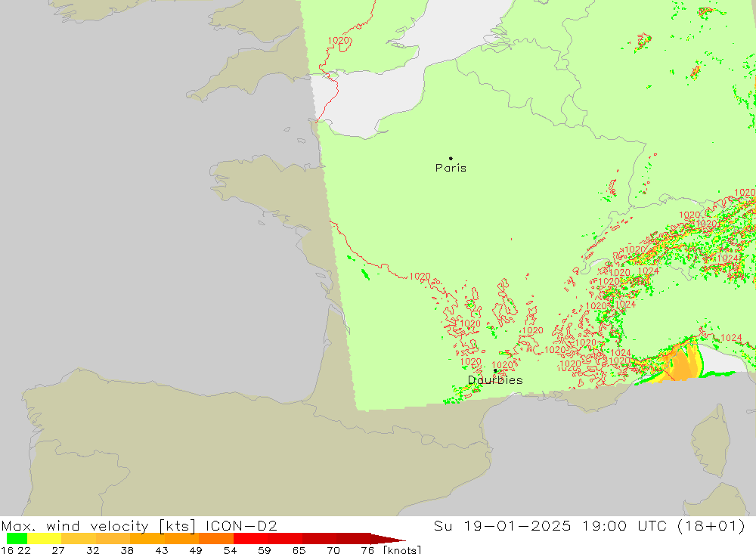Select the 70–76 knots legend swatch
Viewport: 756px width, 554px height.
click(353, 539)
